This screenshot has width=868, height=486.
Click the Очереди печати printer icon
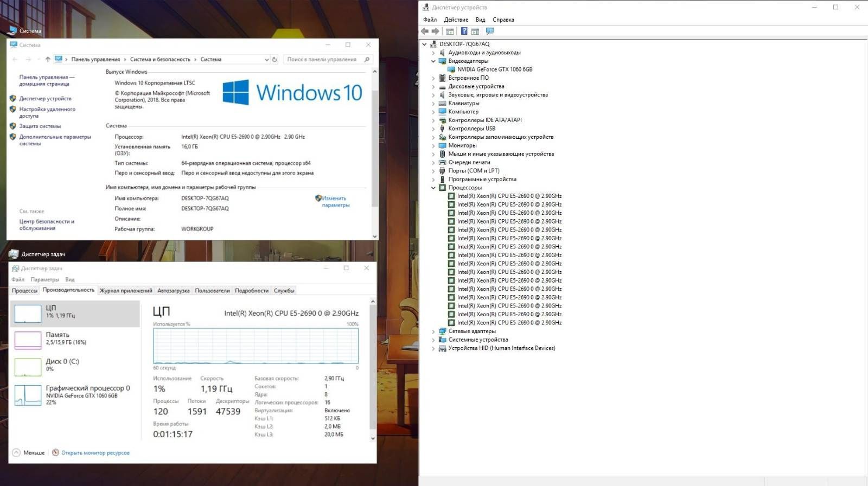[442, 162]
